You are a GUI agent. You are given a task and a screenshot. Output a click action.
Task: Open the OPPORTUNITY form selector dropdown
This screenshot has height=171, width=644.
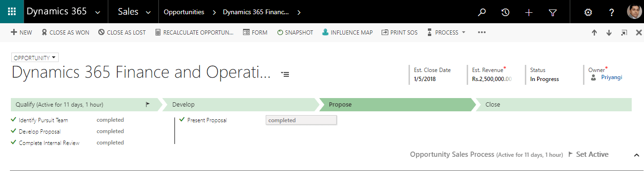(x=35, y=58)
